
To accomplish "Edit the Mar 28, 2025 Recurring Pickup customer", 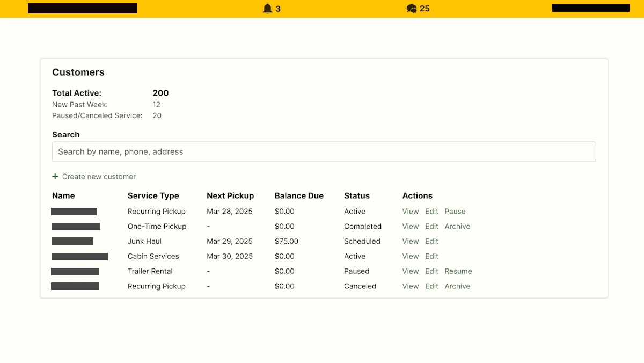I will (x=432, y=212).
